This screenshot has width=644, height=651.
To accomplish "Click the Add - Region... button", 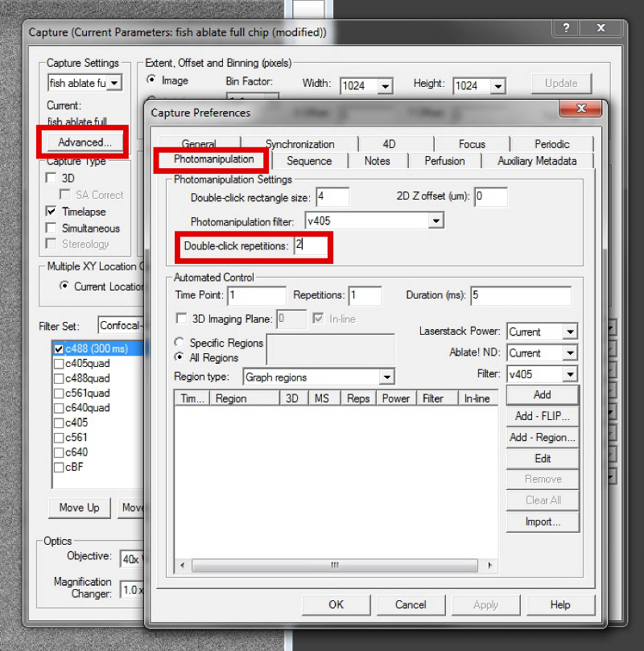I will (x=543, y=437).
